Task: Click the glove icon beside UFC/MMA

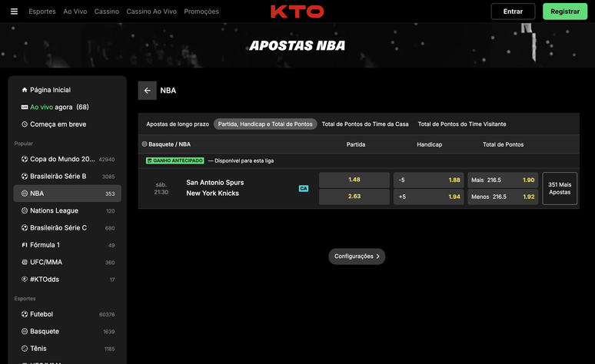Action: pyautogui.click(x=25, y=262)
